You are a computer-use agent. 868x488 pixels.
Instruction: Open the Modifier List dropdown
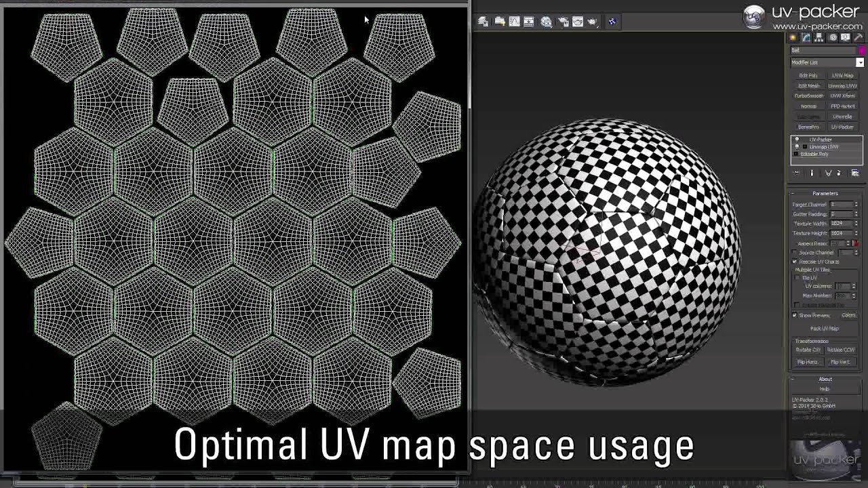tap(860, 62)
